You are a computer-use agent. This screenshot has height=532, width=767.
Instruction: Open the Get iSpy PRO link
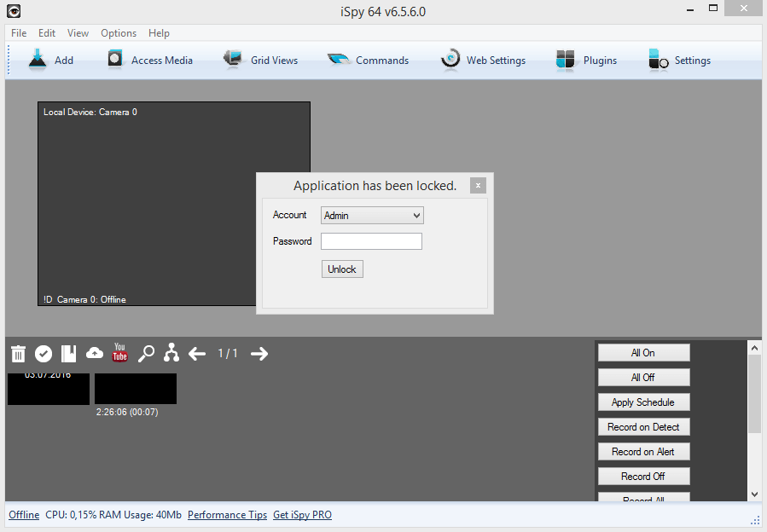click(302, 515)
